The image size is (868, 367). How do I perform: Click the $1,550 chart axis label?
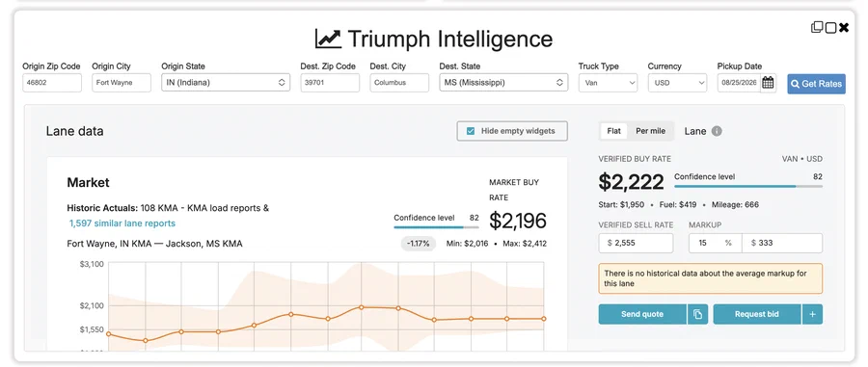[92, 329]
